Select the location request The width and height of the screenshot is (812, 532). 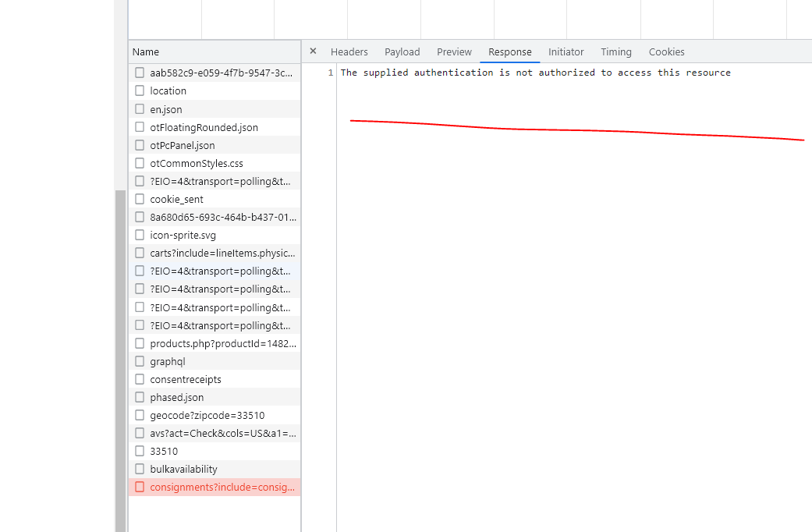click(x=215, y=90)
